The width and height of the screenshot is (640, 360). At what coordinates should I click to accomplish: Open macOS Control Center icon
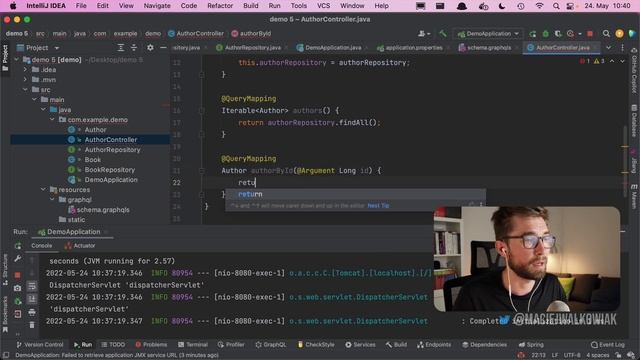coord(570,6)
